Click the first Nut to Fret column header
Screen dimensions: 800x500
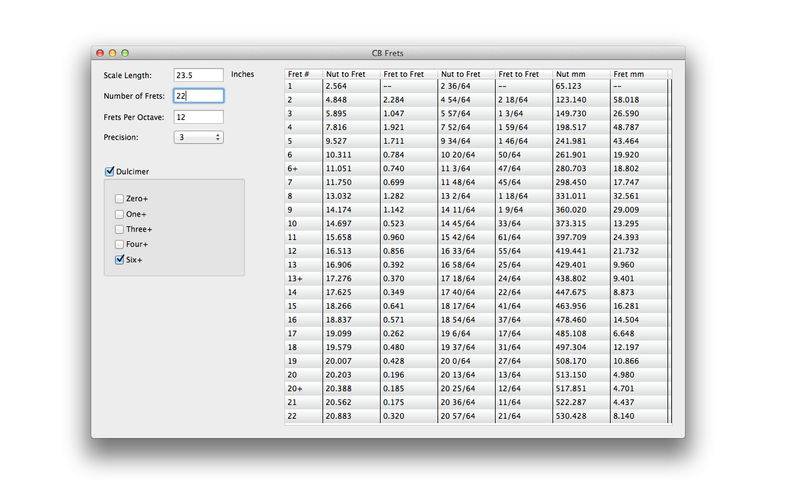(x=351, y=74)
